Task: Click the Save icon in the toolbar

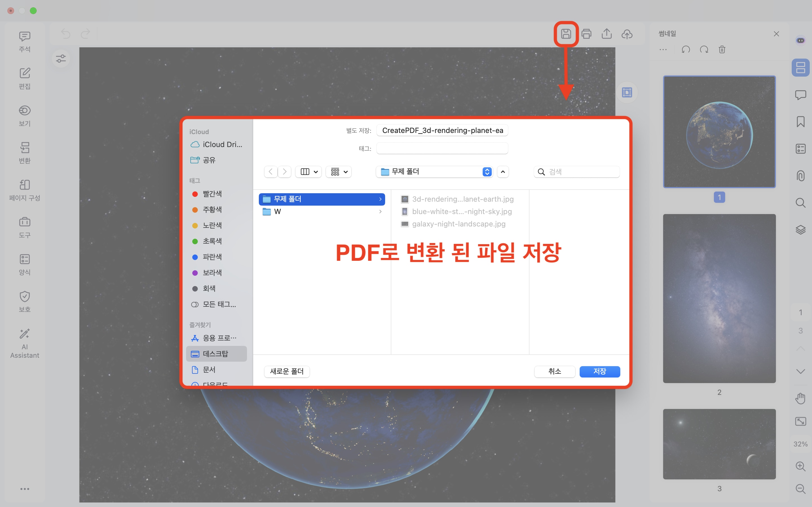Action: (566, 34)
